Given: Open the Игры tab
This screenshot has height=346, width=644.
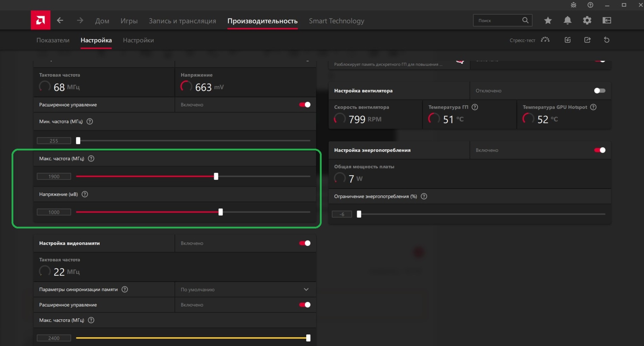Looking at the screenshot, I should (x=129, y=21).
